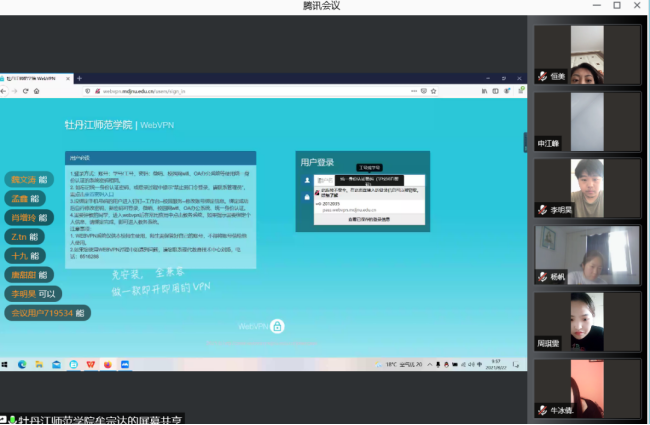Click the browser back arrow
Screen dimensions: 650x425
[5, 91]
